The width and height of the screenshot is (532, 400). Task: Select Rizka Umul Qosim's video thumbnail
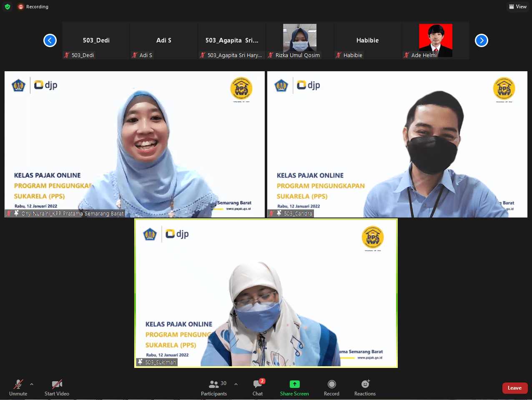point(299,40)
